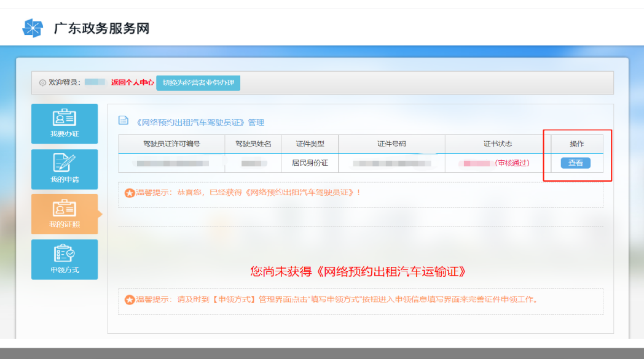Open the 我的申请 sidebar icon
Screen dimensions: 644x359
pyautogui.click(x=65, y=163)
